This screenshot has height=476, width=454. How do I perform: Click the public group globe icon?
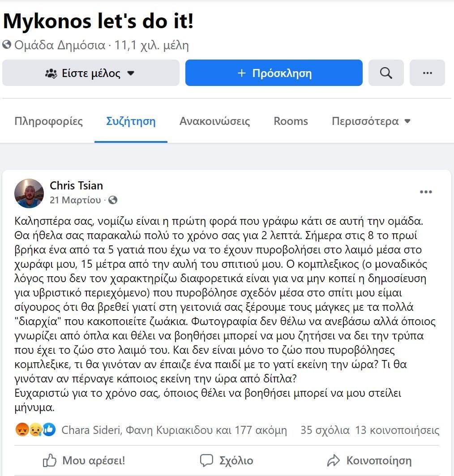(7, 45)
